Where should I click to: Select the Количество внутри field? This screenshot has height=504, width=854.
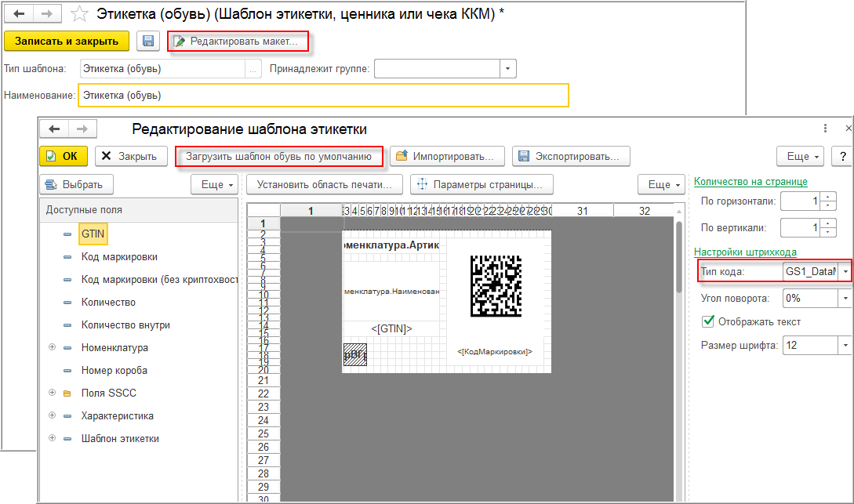tap(125, 325)
